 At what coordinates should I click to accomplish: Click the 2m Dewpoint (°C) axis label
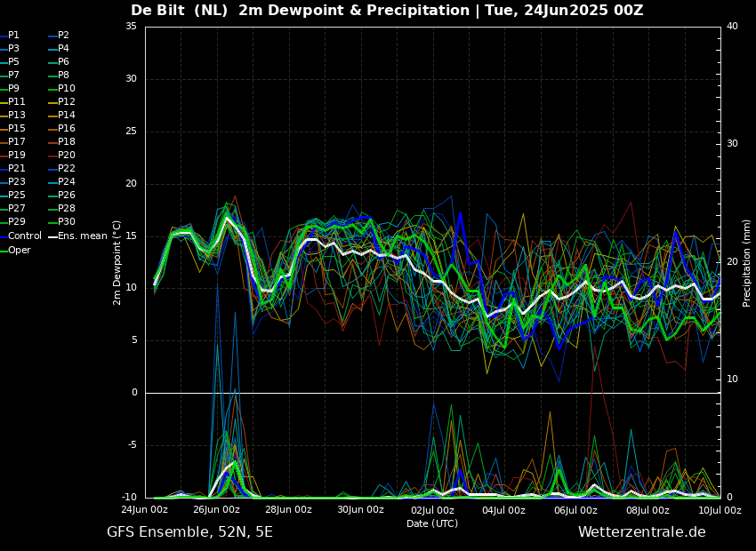pos(117,262)
